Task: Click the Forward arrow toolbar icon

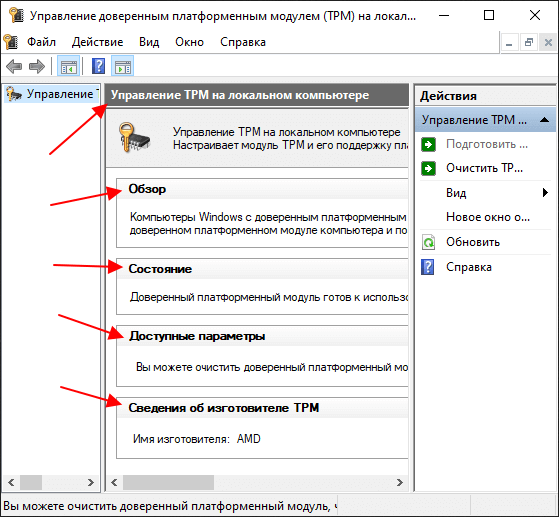Action: tap(37, 66)
